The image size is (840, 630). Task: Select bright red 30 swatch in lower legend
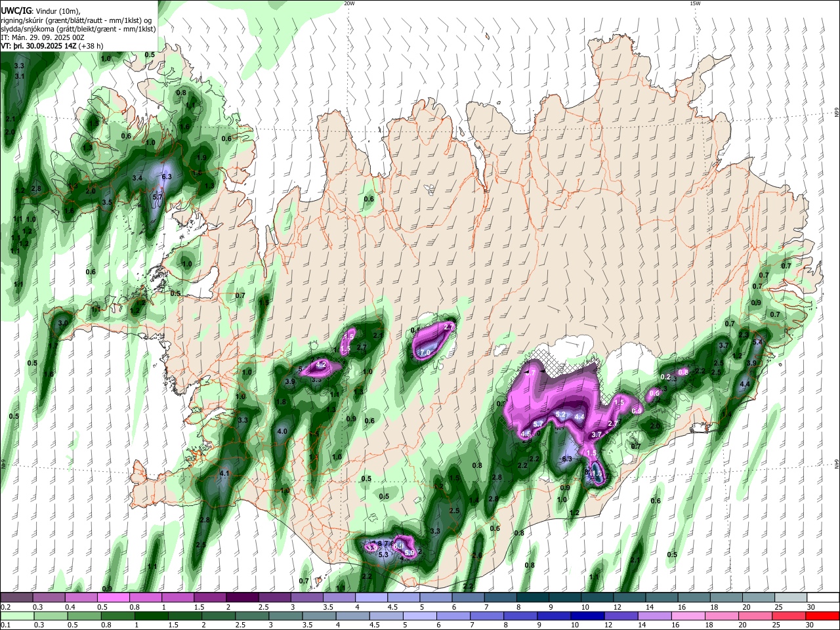(x=823, y=616)
